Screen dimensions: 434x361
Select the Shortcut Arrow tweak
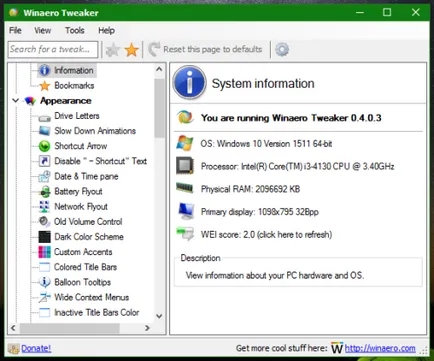click(81, 146)
